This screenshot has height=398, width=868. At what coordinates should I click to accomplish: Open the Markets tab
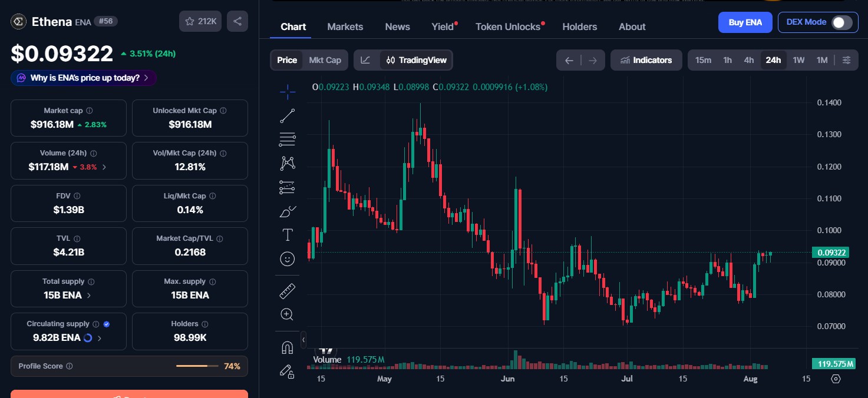(345, 26)
